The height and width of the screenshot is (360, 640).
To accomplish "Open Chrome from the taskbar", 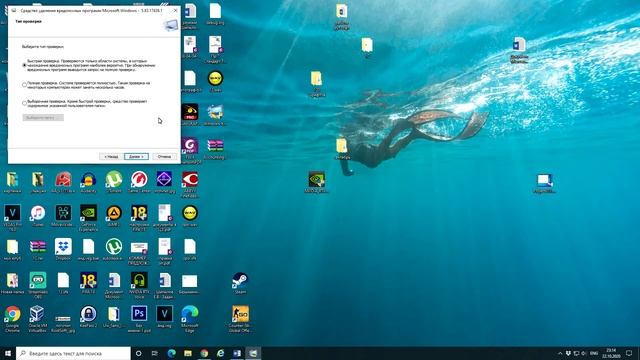I will coord(204,353).
